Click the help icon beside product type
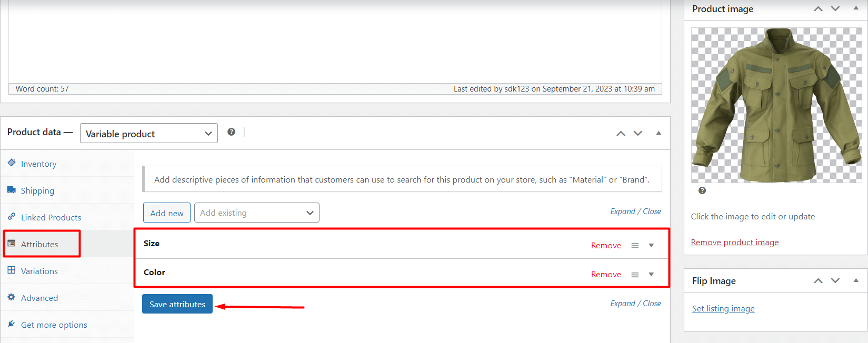The height and width of the screenshot is (343, 868). (x=231, y=132)
